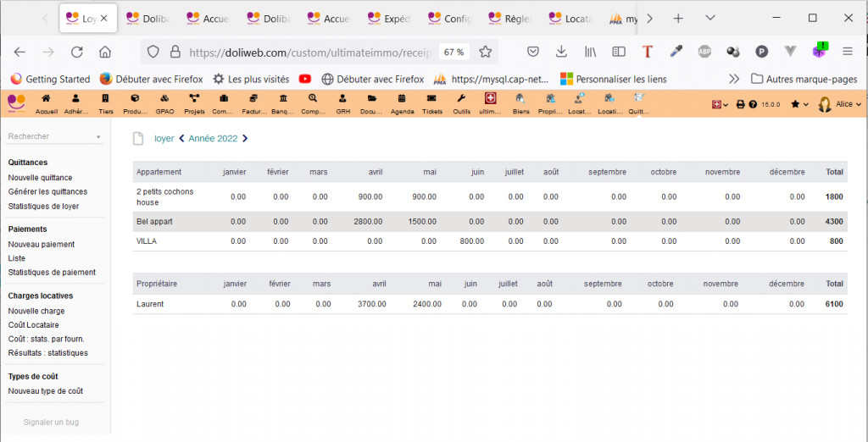Click the print icon in top bar
This screenshot has height=442, width=868.
[x=740, y=104]
